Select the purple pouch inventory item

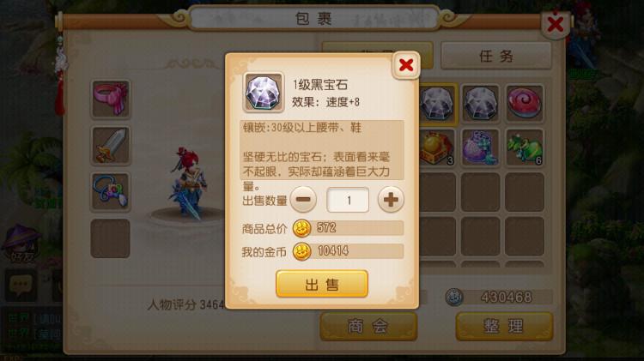(x=480, y=147)
